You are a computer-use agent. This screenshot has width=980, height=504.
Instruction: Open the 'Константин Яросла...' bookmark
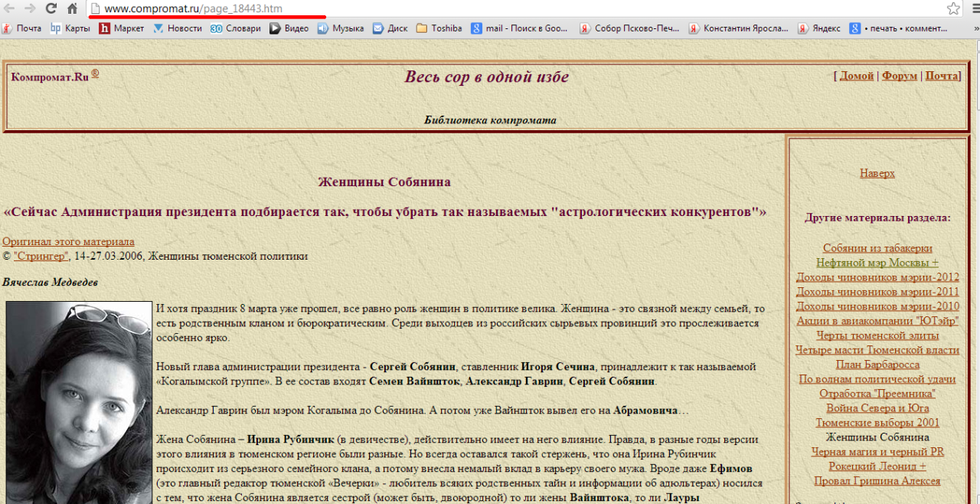(739, 28)
